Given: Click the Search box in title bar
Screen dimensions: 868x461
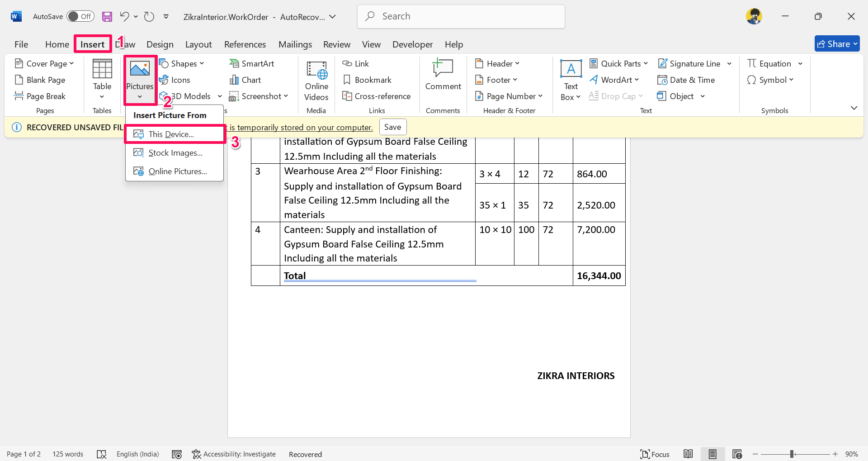Looking at the screenshot, I should tap(461, 17).
